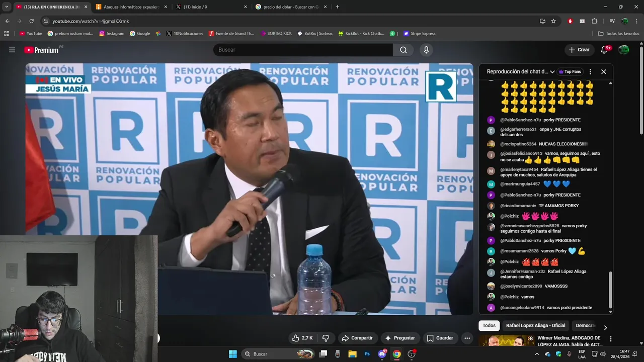Open the options menu for the Wilmer Medina video
The height and width of the screenshot is (362, 644).
[611, 339]
